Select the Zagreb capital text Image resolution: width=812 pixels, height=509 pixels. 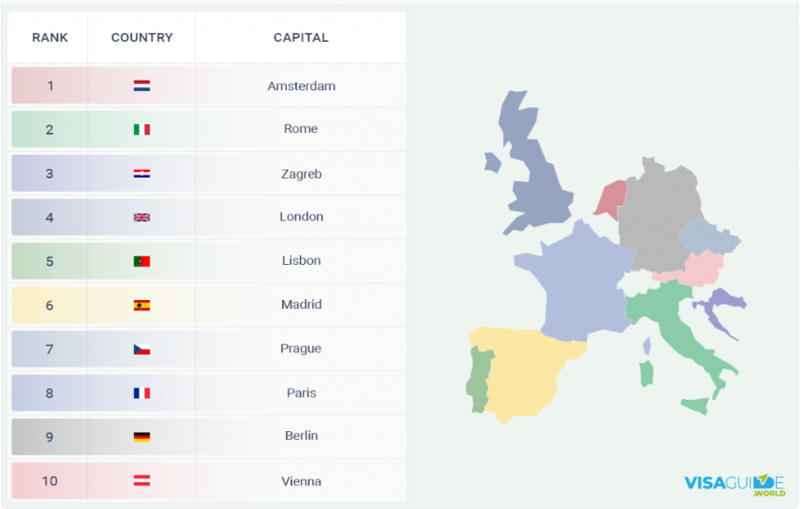tap(301, 174)
